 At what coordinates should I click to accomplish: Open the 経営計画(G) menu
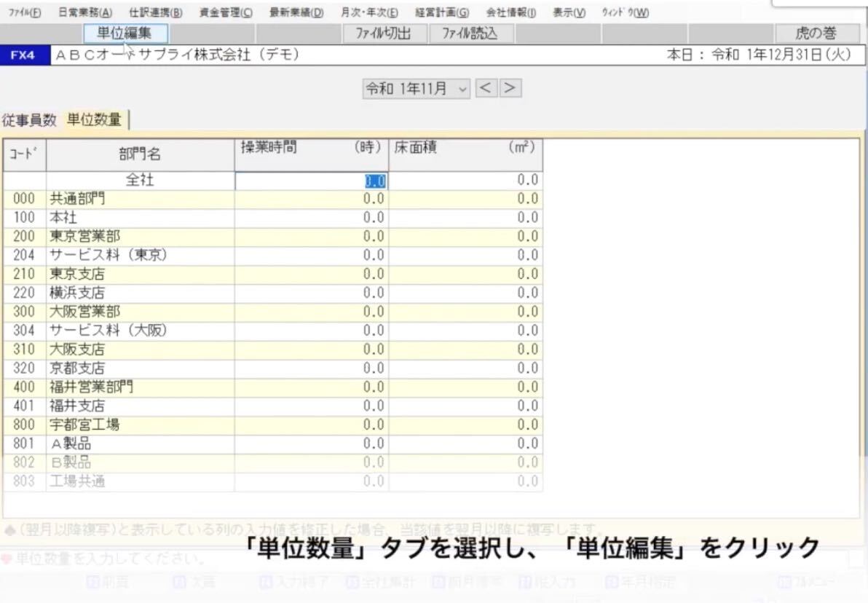(442, 12)
